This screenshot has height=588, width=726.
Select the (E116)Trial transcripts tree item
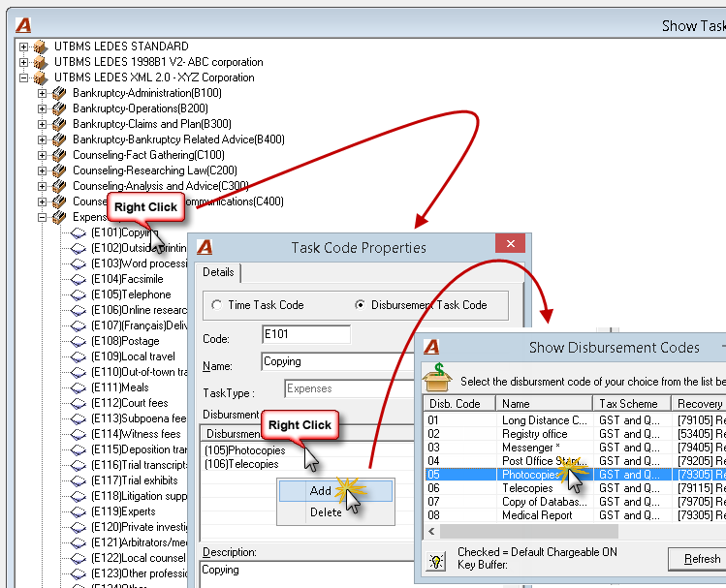pos(139,465)
